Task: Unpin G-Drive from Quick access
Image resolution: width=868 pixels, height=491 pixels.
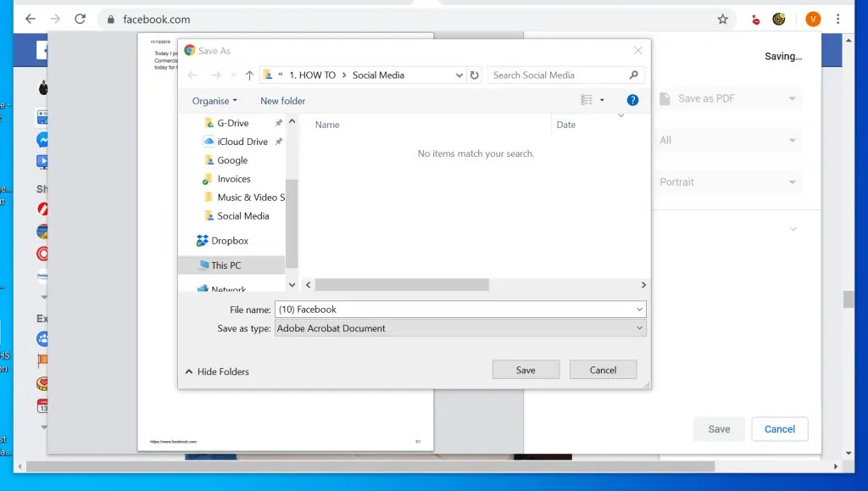Action: tap(278, 122)
